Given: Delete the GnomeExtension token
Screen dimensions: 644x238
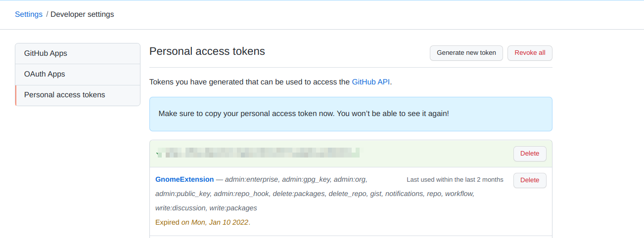Looking at the screenshot, I should (x=530, y=180).
